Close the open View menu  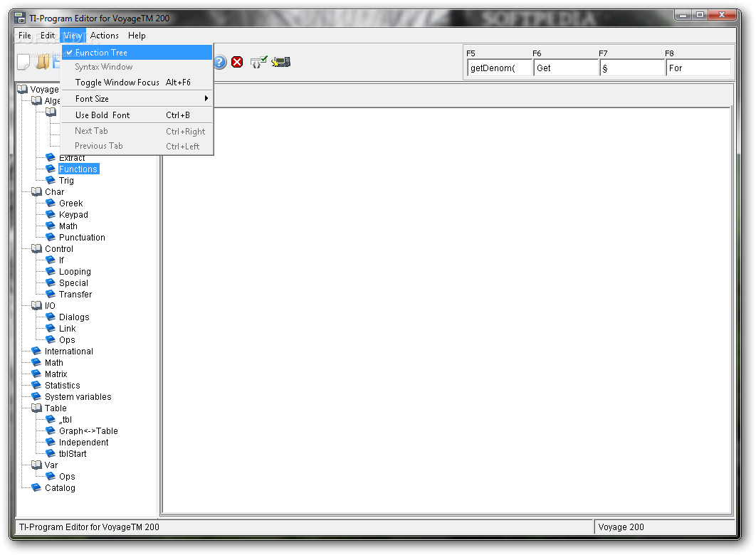pyautogui.click(x=73, y=36)
